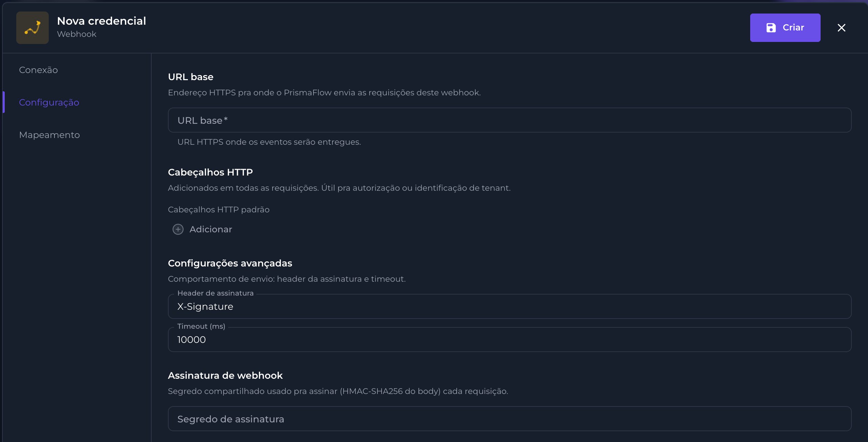Screen dimensions: 868x442
Task: Click the 'URL base' section heading
Action: point(191,77)
